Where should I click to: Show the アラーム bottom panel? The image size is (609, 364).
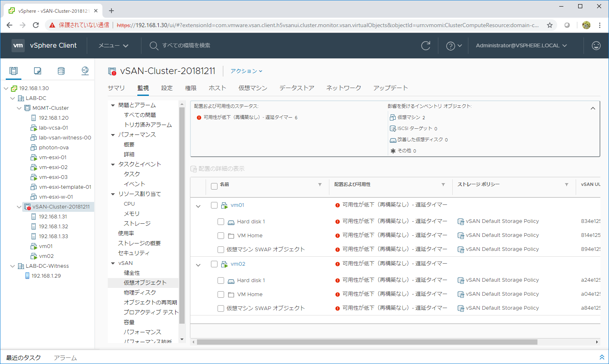[65, 358]
